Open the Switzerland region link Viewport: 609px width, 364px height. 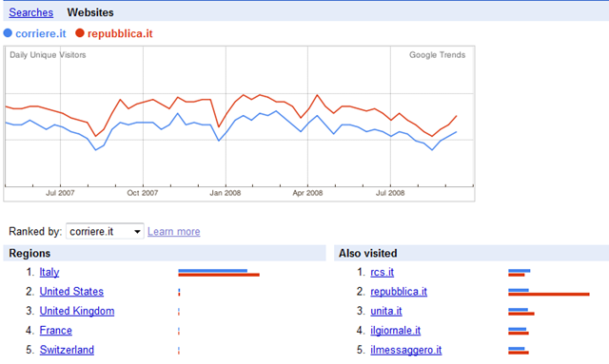[x=67, y=350]
